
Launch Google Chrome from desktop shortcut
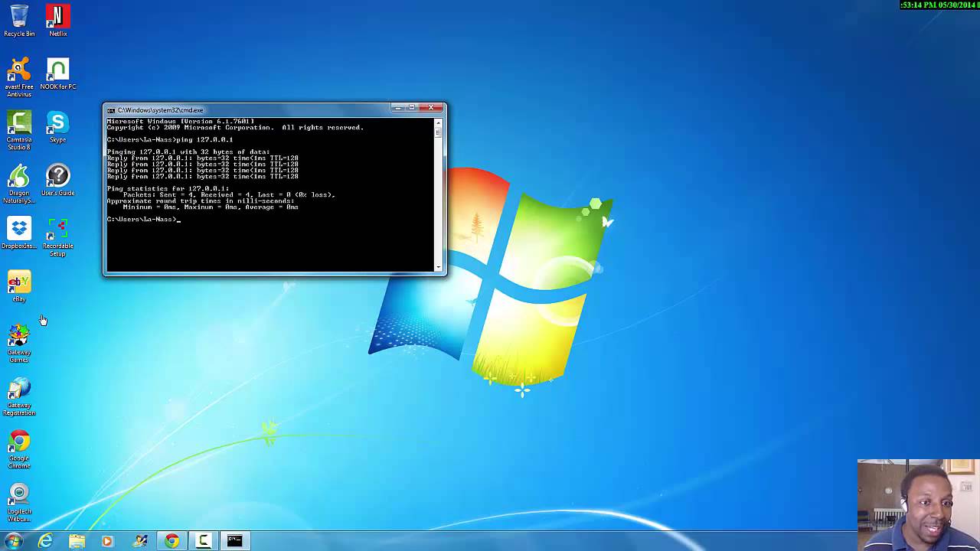[19, 449]
